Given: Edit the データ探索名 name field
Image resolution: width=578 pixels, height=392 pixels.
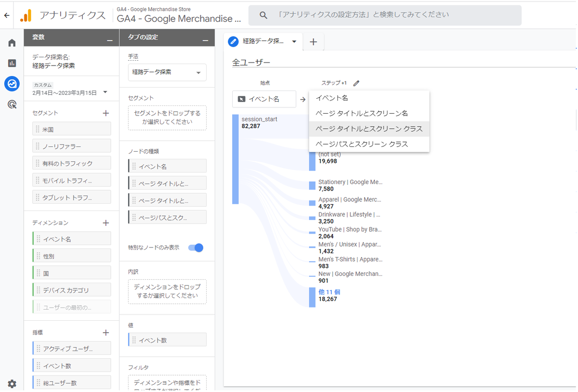Looking at the screenshot, I should tap(53, 66).
